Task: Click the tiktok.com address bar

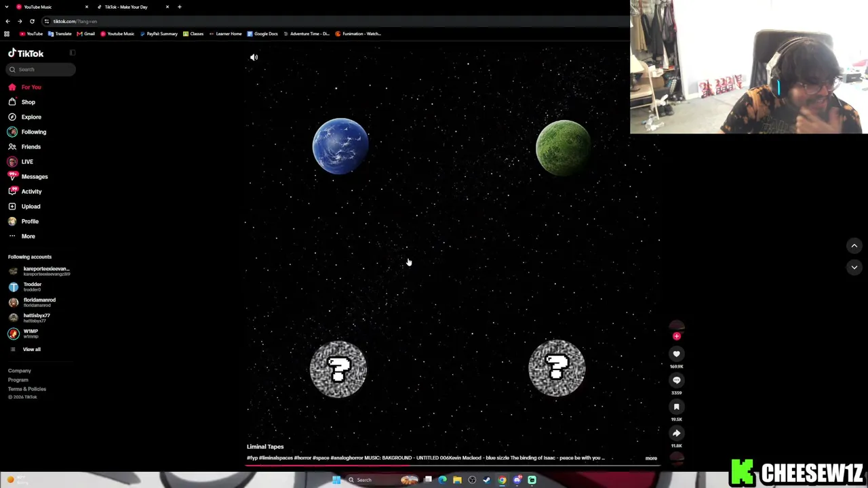Action: (332, 21)
